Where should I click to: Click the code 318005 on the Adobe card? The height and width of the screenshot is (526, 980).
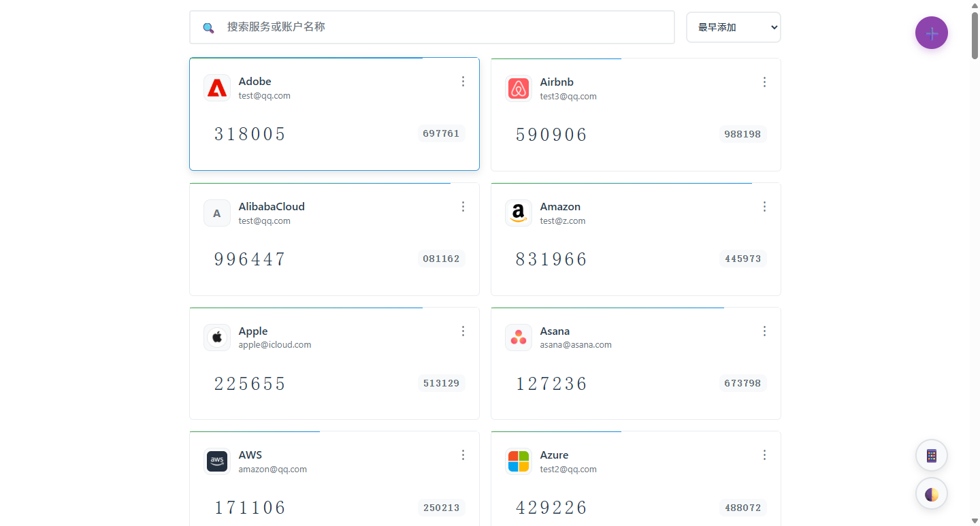coord(249,133)
